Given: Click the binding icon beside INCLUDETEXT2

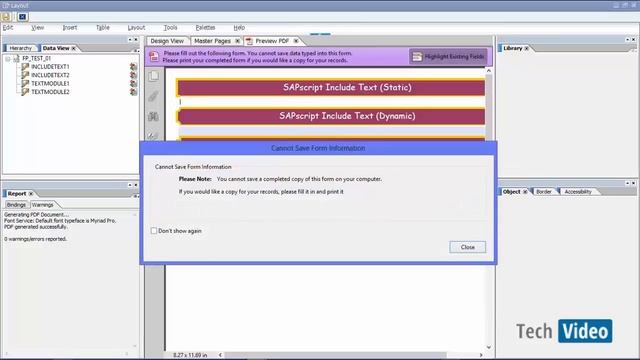Looking at the screenshot, I should coord(133,75).
